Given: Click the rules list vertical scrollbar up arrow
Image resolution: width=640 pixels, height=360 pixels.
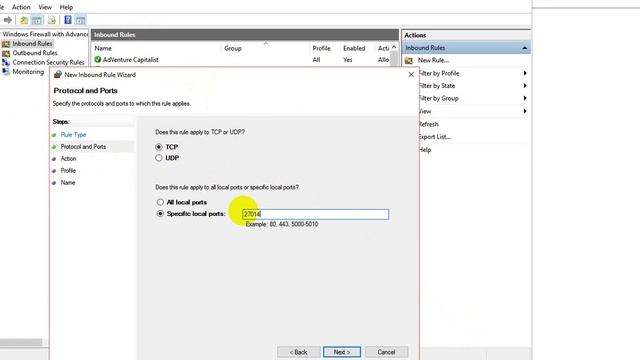Looking at the screenshot, I should (394, 47).
